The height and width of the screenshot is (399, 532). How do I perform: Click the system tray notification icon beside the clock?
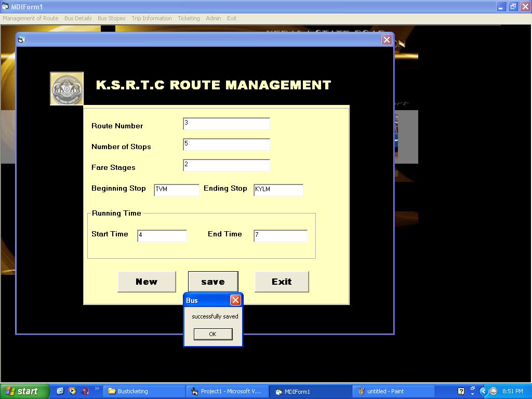[494, 392]
